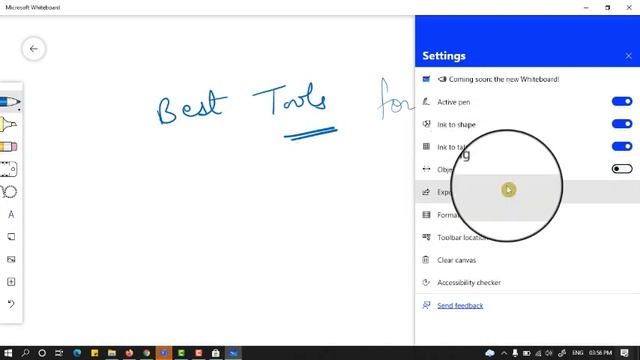This screenshot has height=360, width=640.
Task: Open the Format background option
Action: pos(527,214)
